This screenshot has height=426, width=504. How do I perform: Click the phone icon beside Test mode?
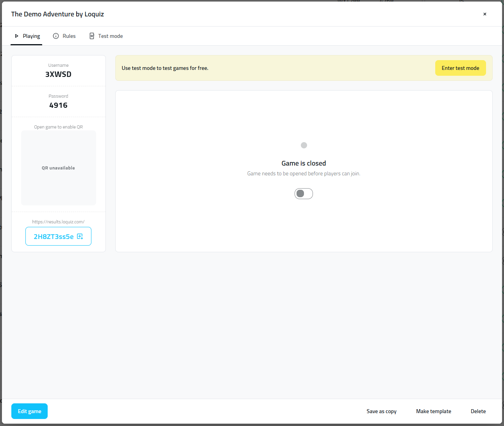tap(92, 36)
